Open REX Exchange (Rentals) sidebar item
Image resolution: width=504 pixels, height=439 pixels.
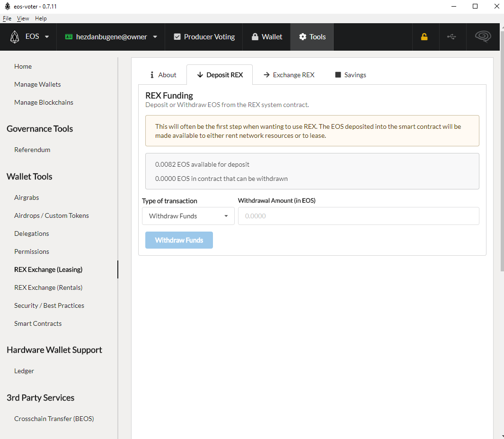click(x=48, y=287)
